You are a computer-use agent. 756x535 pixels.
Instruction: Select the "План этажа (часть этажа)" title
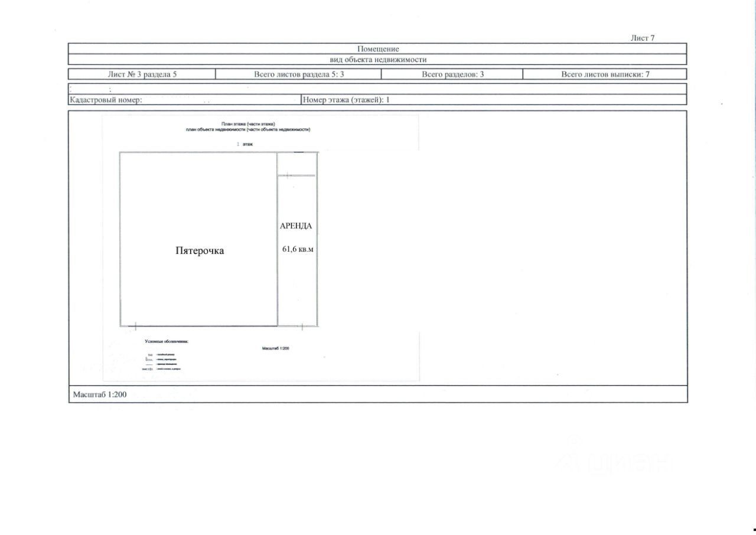point(248,124)
